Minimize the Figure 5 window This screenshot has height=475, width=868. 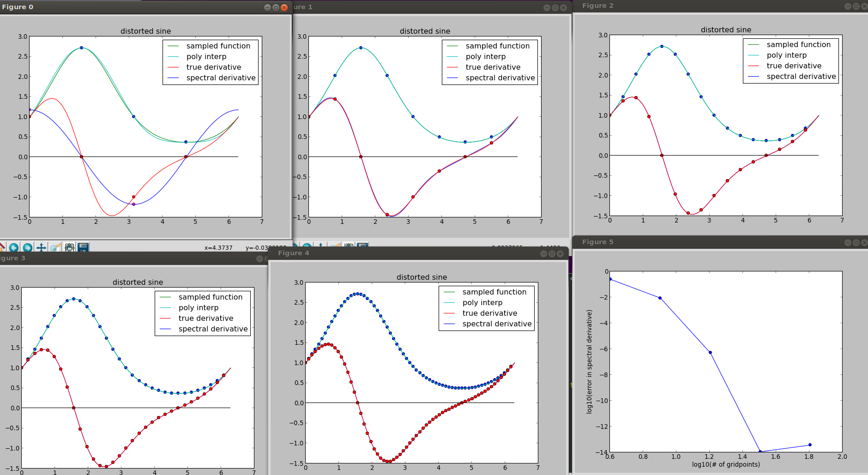coord(848,242)
